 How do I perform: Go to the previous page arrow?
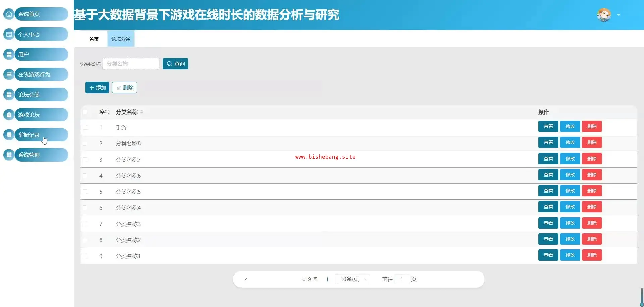point(246,279)
